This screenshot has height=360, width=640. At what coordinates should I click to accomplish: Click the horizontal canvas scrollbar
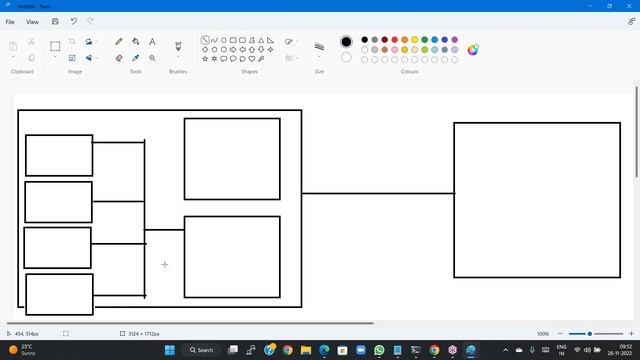[x=190, y=323]
